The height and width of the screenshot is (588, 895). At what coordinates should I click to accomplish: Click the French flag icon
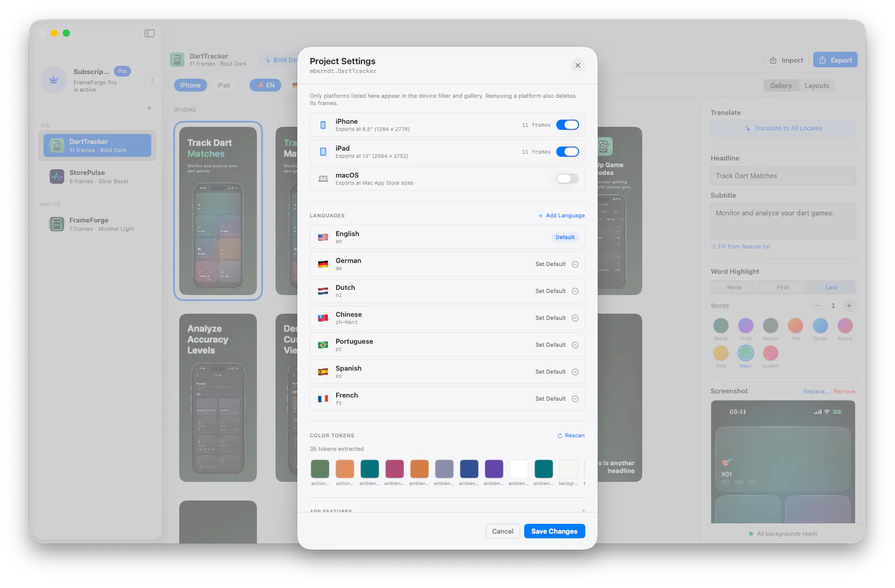click(323, 399)
